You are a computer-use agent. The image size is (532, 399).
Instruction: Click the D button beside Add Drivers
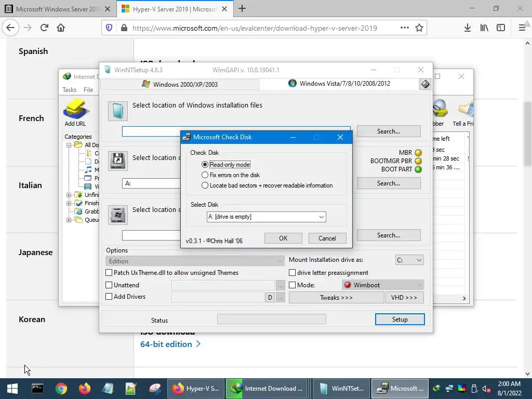[270, 298]
